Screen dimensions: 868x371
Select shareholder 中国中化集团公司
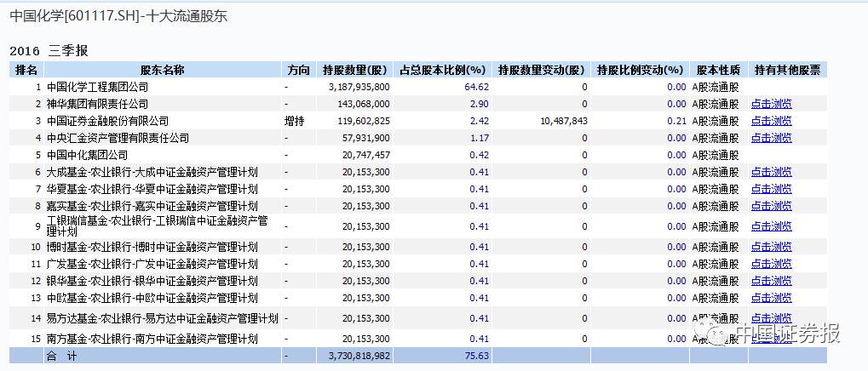coord(87,155)
